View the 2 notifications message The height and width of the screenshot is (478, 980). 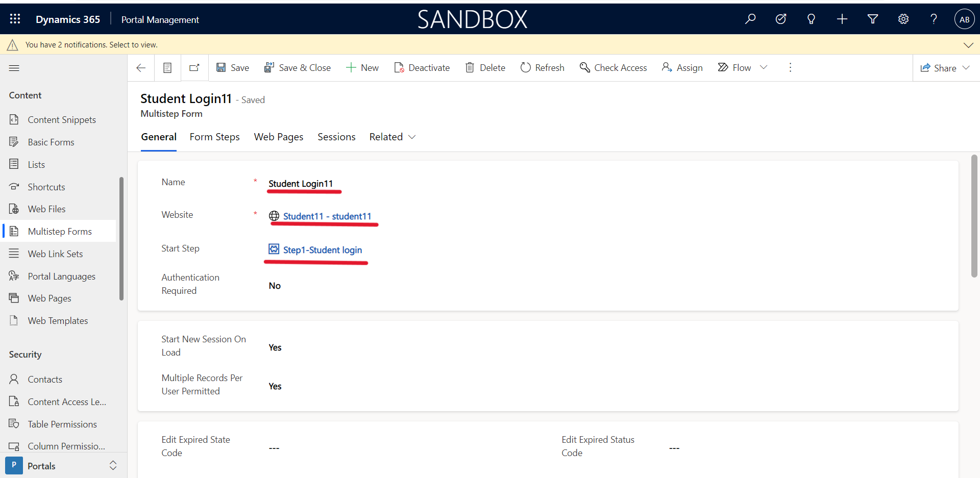91,45
